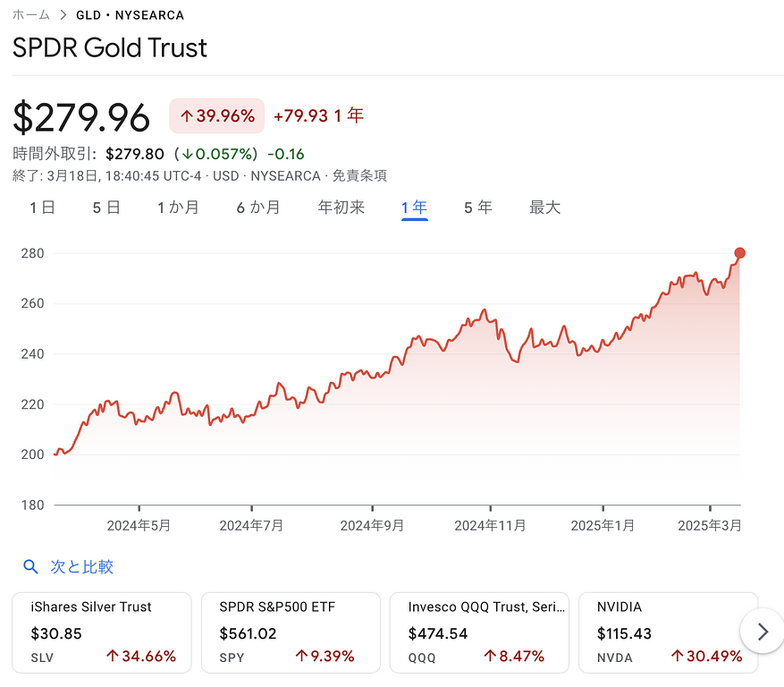784x687 pixels.
Task: Open the 5年 chart range
Action: [478, 208]
